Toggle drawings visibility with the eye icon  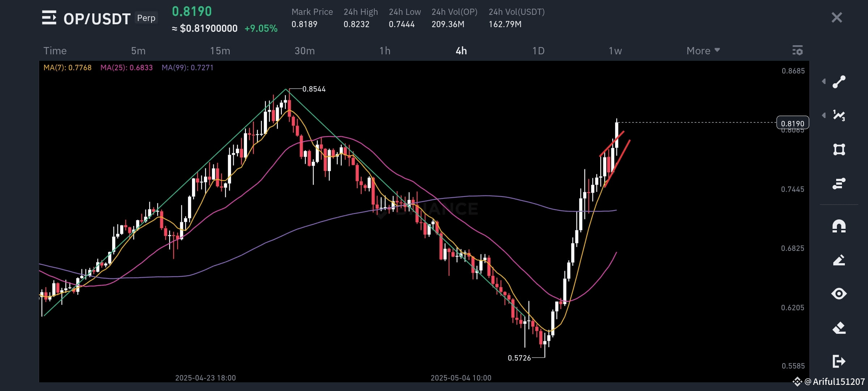coord(840,294)
